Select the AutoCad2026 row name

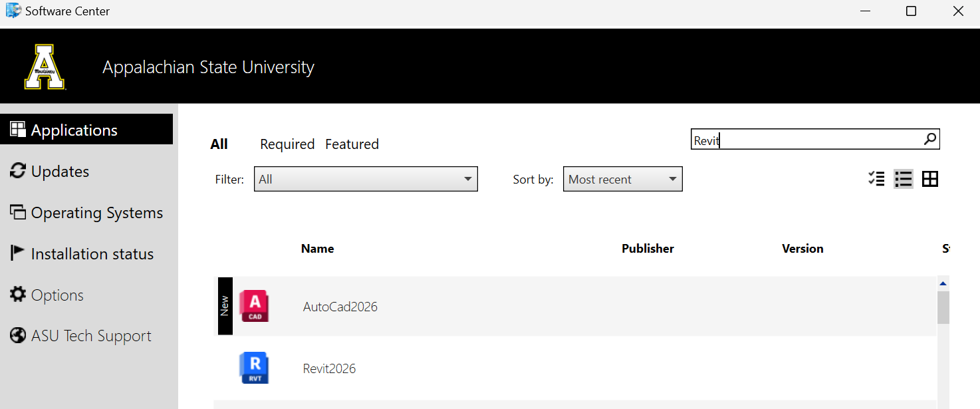[340, 307]
